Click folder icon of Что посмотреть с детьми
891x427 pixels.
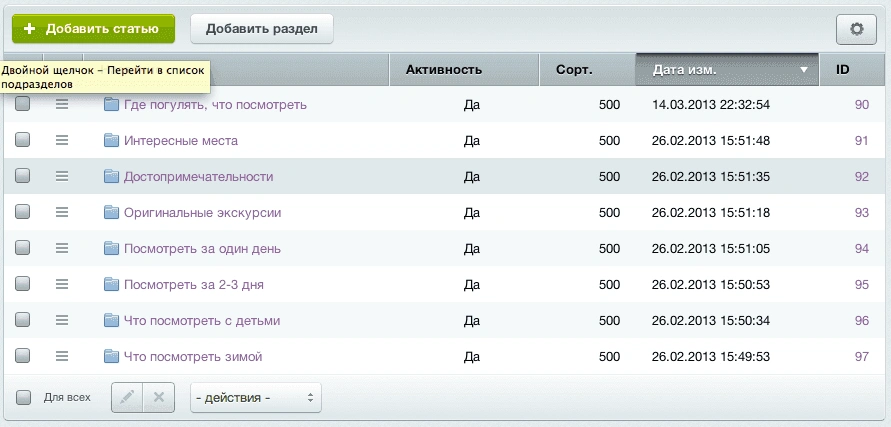111,320
